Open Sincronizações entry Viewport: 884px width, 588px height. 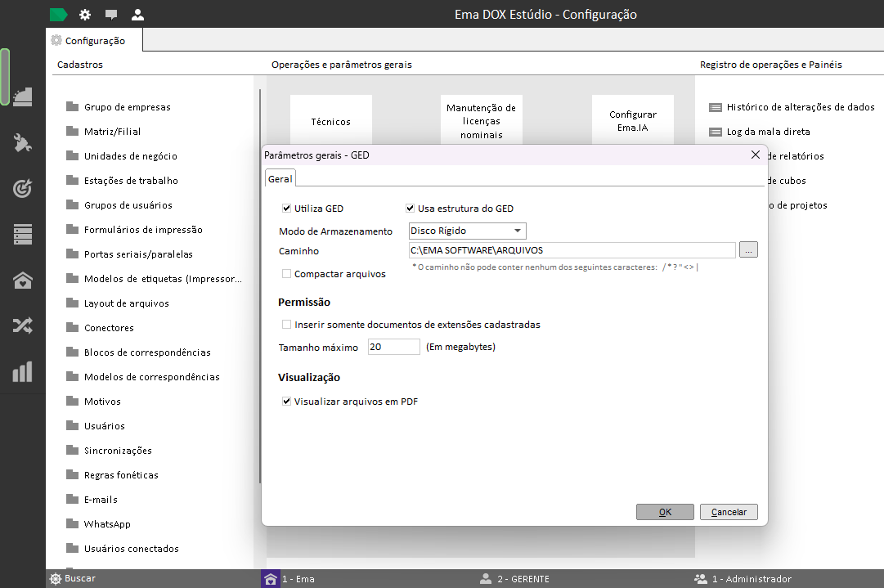pos(118,451)
